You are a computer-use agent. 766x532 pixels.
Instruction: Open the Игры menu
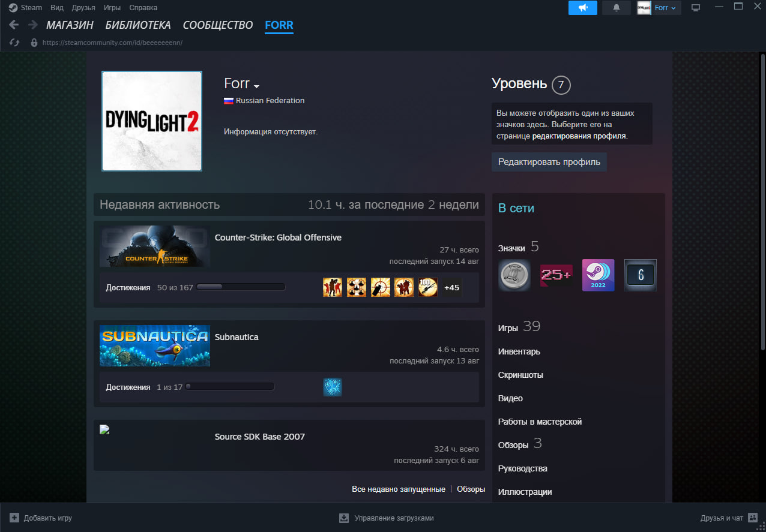(112, 8)
